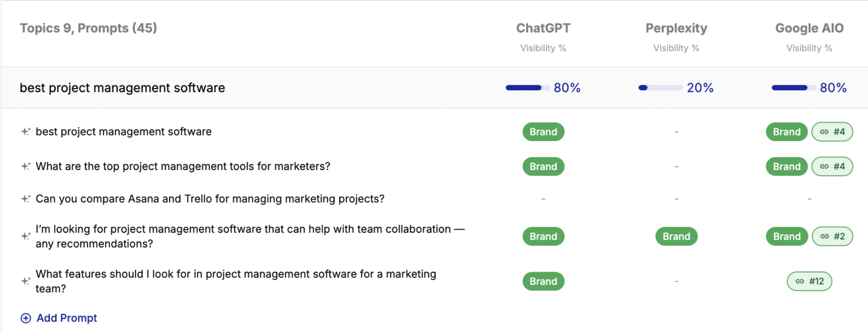868x332 pixels.
Task: Open #2 link badge in team collaboration row
Action: pyautogui.click(x=832, y=237)
